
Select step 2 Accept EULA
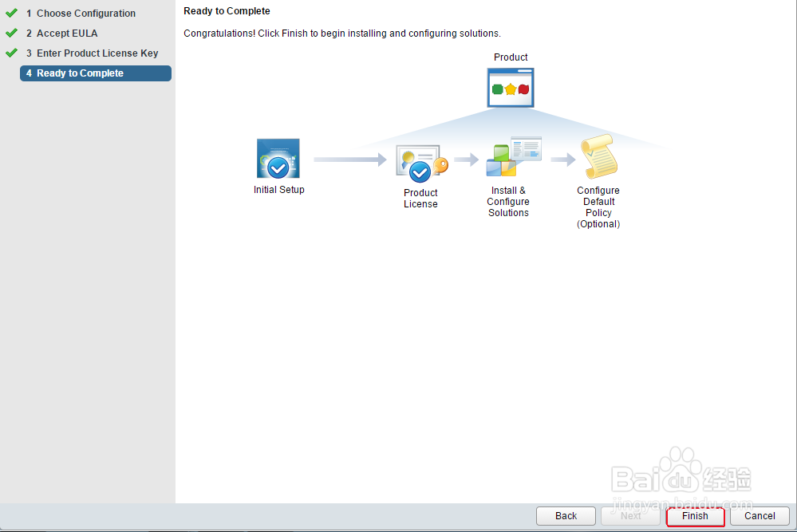pos(61,33)
